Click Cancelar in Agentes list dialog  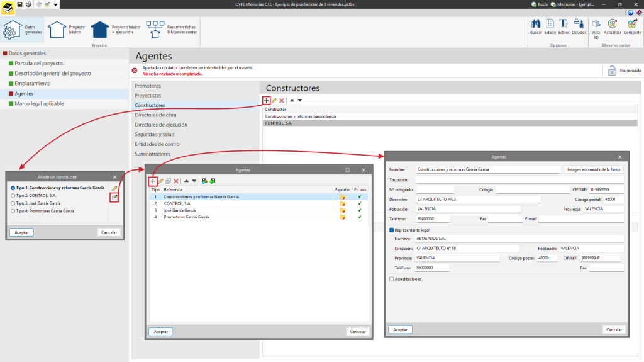pyautogui.click(x=358, y=332)
